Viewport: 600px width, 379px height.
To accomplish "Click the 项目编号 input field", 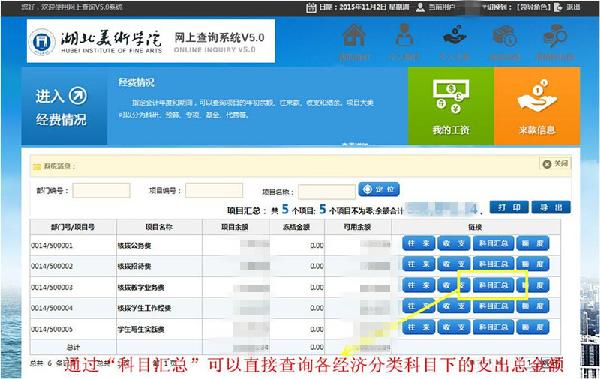I will 214,190.
